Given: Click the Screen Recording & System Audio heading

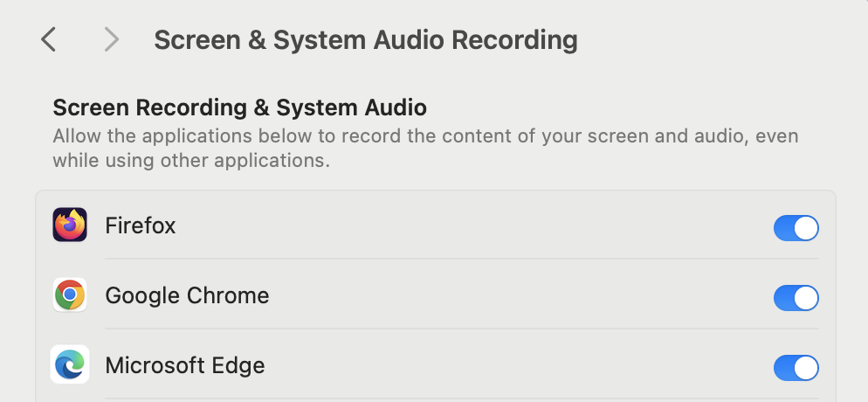Looking at the screenshot, I should click(x=239, y=107).
